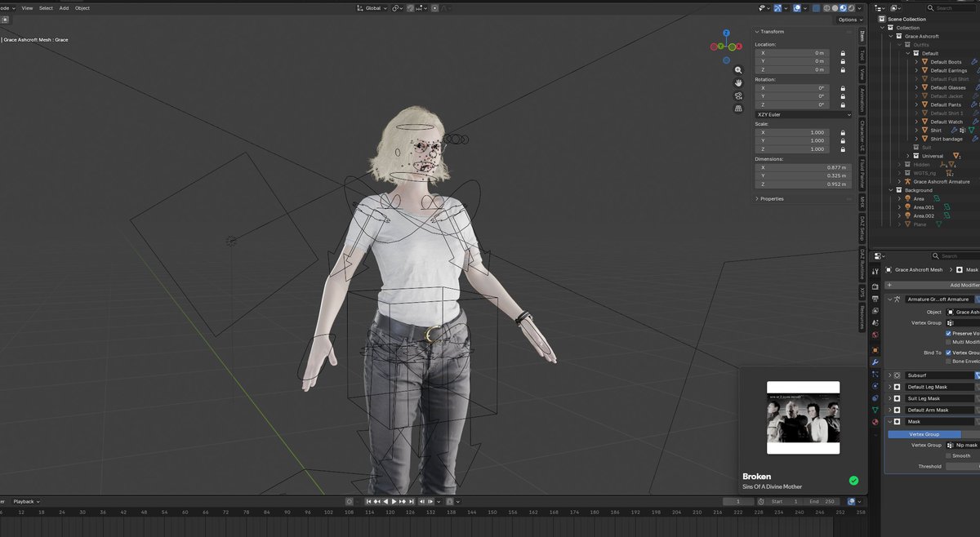Expand the Properties panel in sidebar
Viewport: 980px width, 537px height.
pos(757,198)
